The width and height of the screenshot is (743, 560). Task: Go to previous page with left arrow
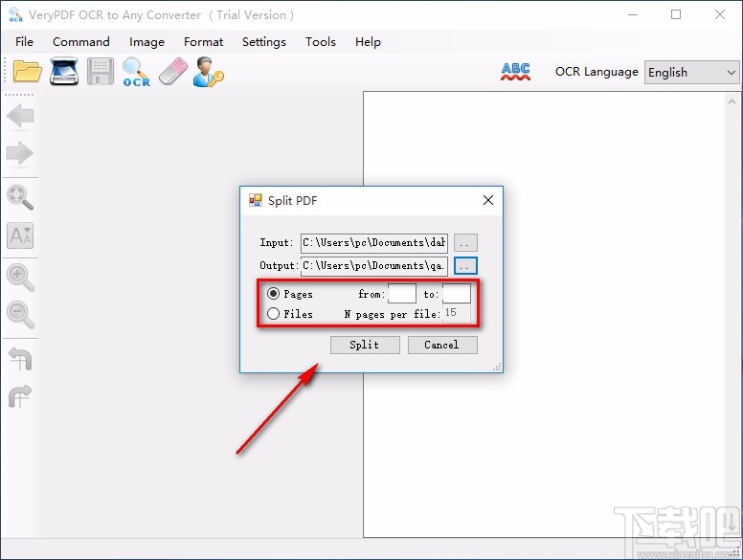[x=20, y=116]
